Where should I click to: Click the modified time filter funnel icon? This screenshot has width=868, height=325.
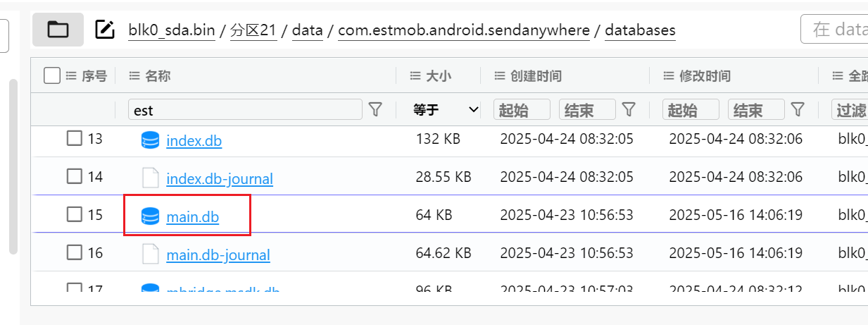pos(798,109)
